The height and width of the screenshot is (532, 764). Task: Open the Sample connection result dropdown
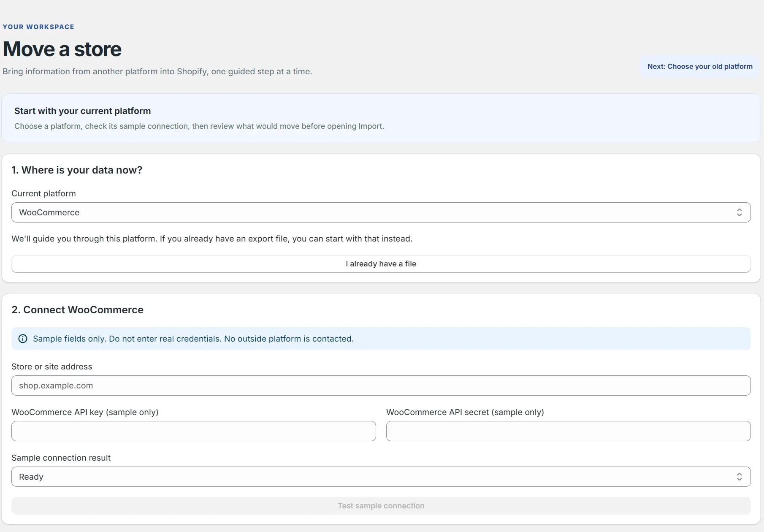tap(381, 477)
